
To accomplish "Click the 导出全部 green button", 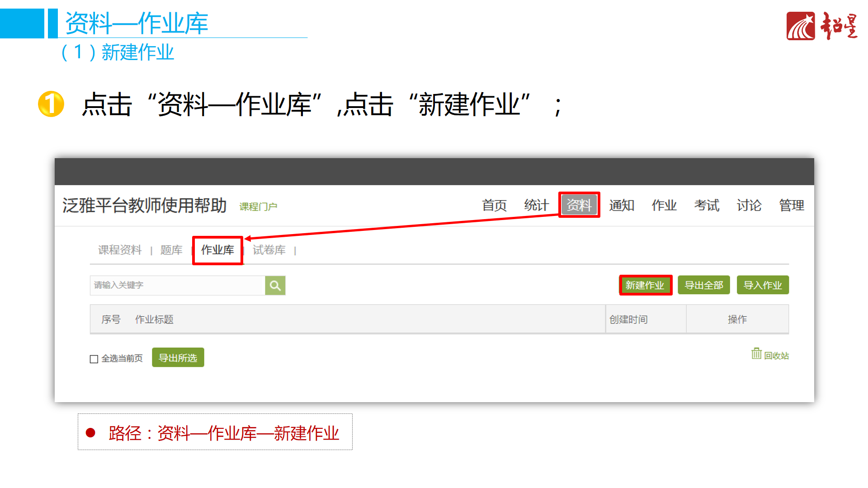I will click(704, 285).
